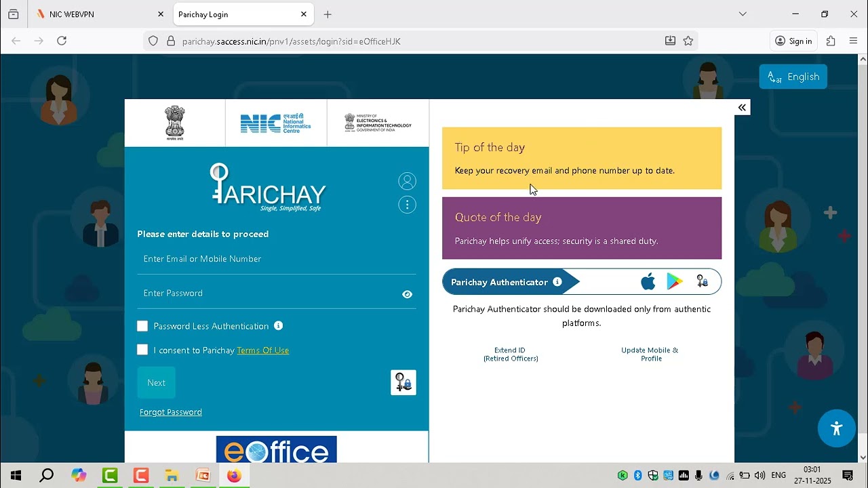The height and width of the screenshot is (488, 868).
Task: Open Firefox recent browsing view icon
Action: tap(14, 14)
